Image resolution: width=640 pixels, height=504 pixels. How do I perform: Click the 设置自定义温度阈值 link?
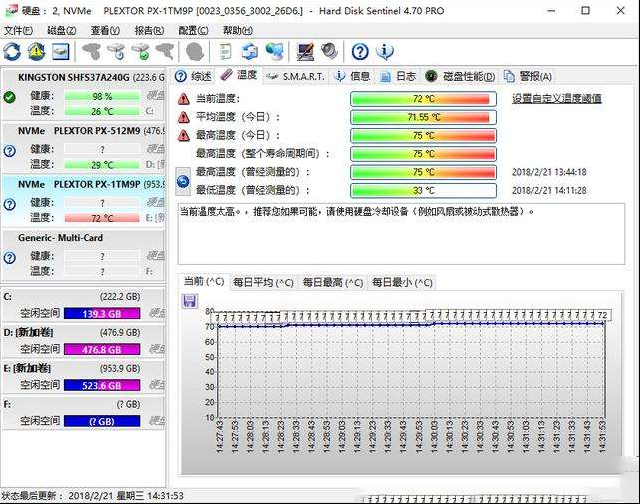point(557,98)
